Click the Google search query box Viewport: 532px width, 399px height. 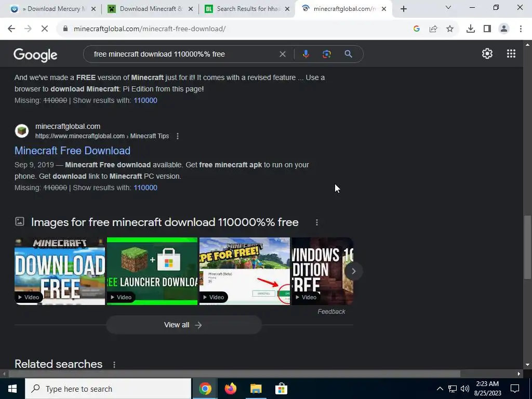(183, 54)
